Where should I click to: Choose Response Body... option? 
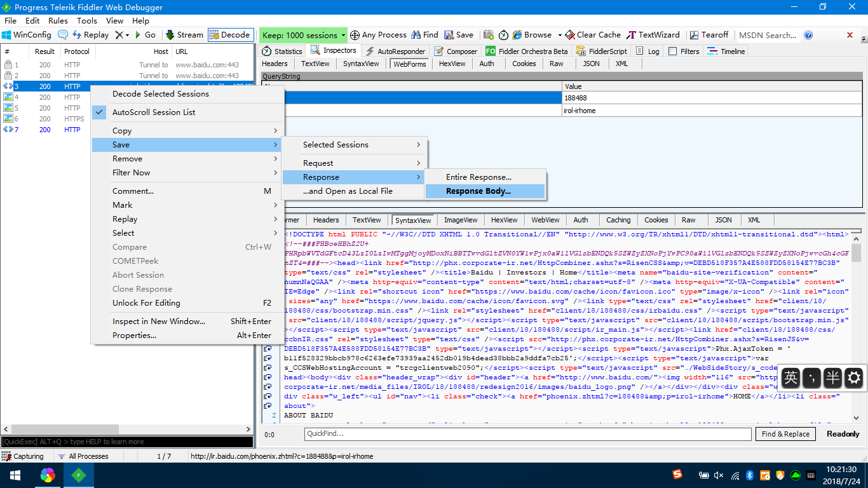point(485,191)
